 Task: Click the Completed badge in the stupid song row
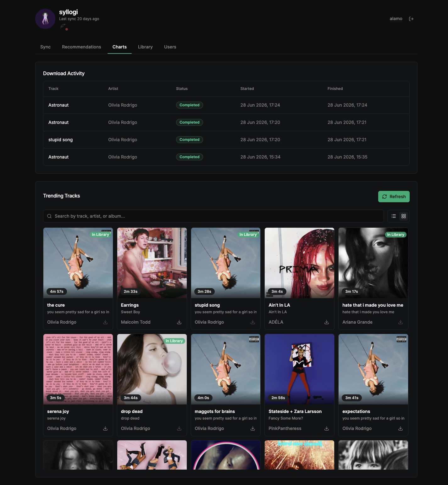(190, 140)
